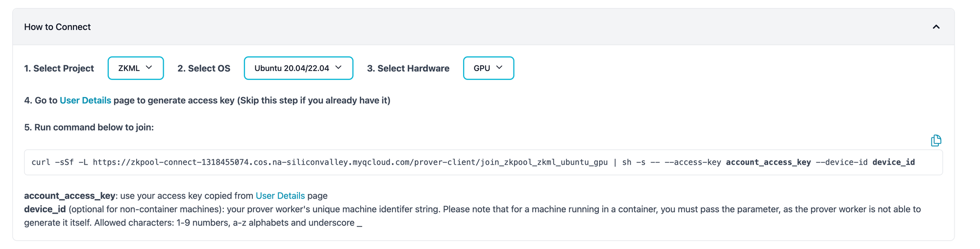Click bold account_access_key inside the command
The width and height of the screenshot is (980, 249).
click(768, 162)
